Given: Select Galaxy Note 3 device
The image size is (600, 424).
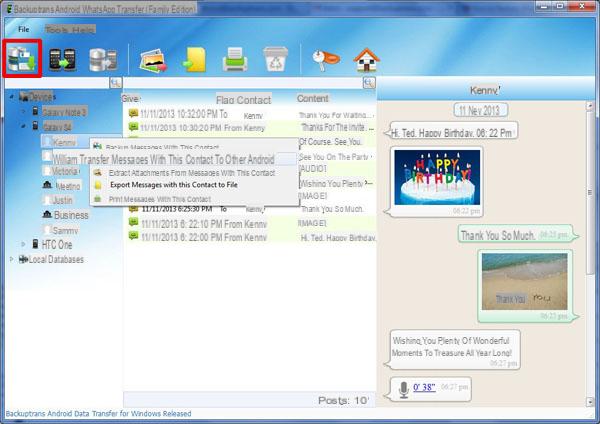Looking at the screenshot, I should click(64, 112).
